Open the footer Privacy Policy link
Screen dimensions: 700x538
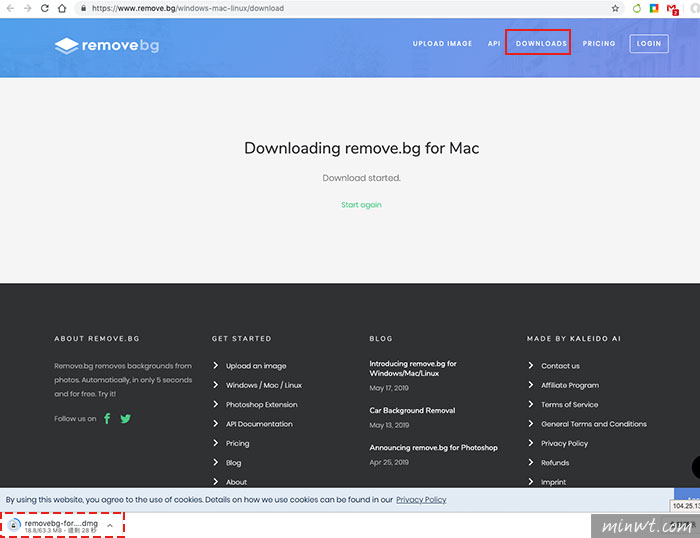click(x=564, y=443)
